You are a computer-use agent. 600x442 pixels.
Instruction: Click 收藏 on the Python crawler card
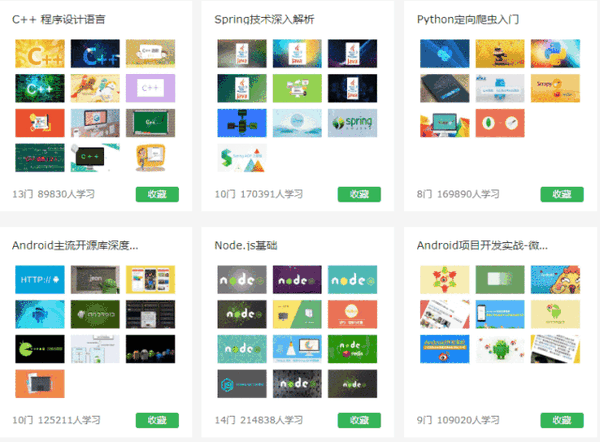click(562, 194)
